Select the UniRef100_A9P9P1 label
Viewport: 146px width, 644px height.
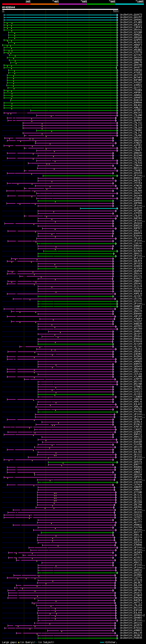pos(131,93)
